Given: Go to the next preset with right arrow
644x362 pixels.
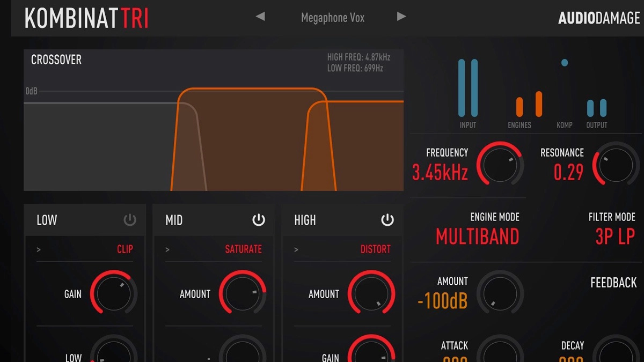Looking at the screenshot, I should (x=401, y=17).
